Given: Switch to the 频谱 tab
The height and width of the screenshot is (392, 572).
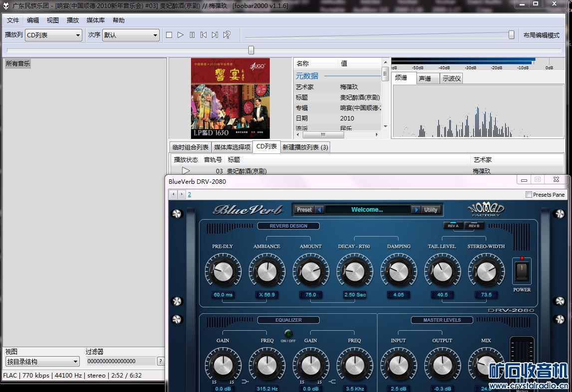Looking at the screenshot, I should 403,78.
